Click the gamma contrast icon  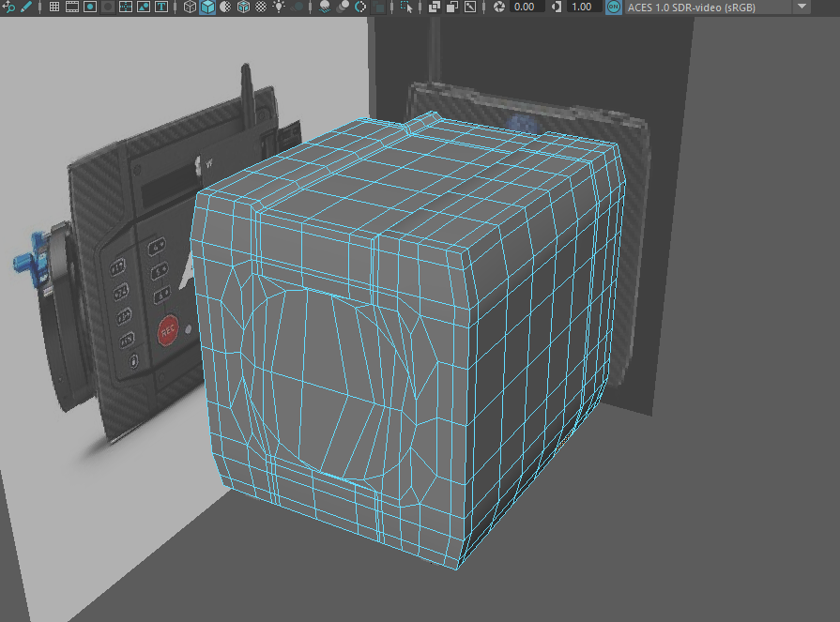click(557, 7)
